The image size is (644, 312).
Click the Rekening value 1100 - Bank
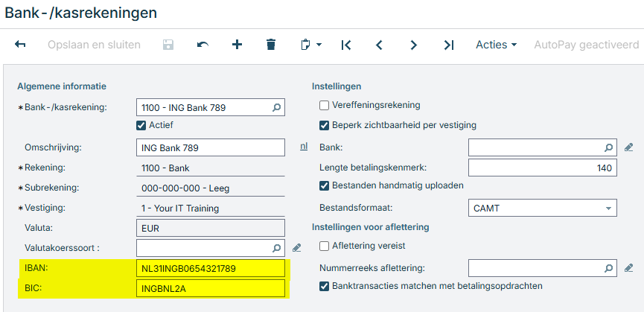165,168
